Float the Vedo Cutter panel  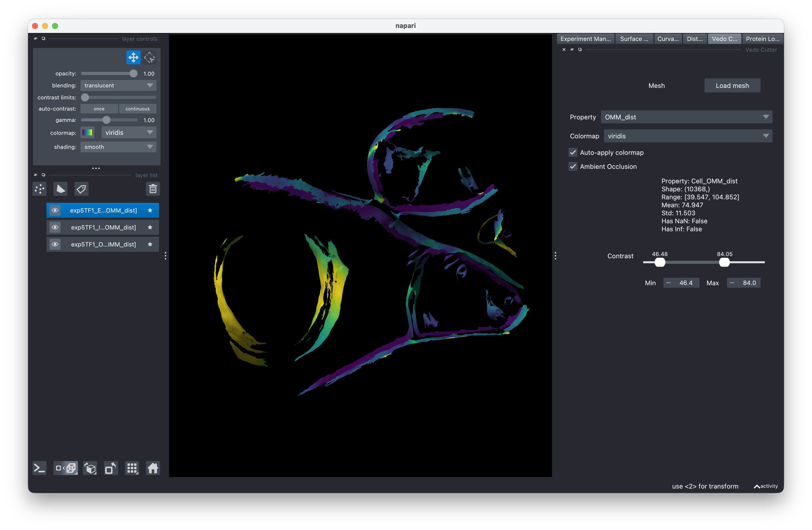click(x=580, y=49)
